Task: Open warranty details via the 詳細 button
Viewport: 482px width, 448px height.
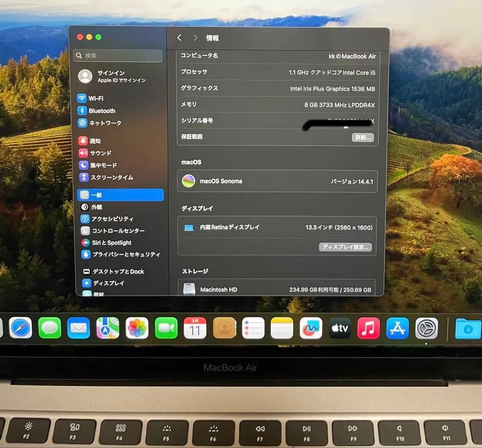Action: click(362, 137)
